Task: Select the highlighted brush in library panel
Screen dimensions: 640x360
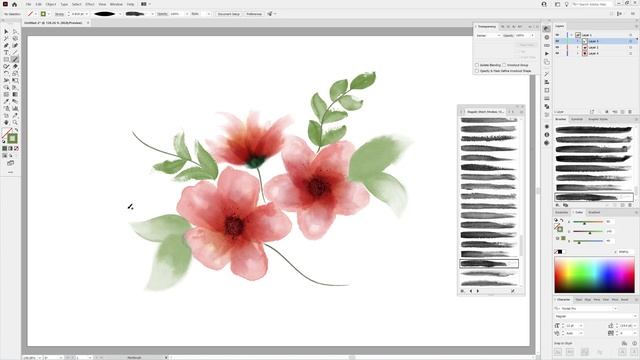Action: (x=489, y=264)
